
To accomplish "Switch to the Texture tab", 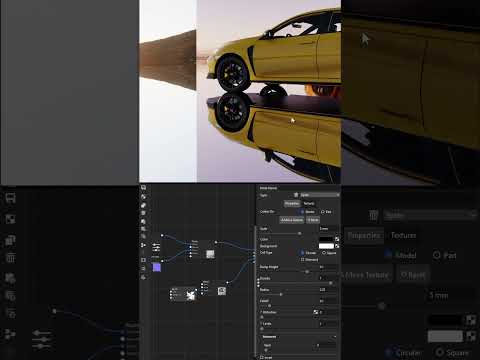I will [309, 203].
